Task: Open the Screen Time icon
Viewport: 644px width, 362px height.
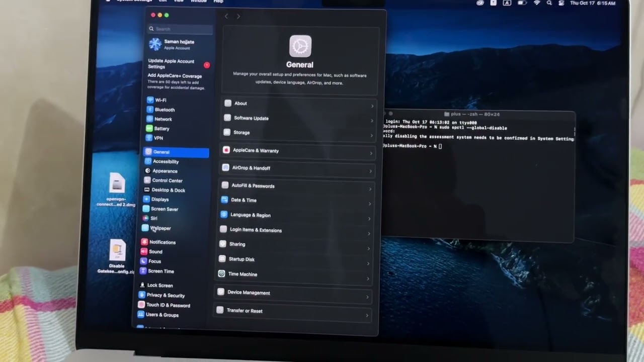Action: click(143, 271)
